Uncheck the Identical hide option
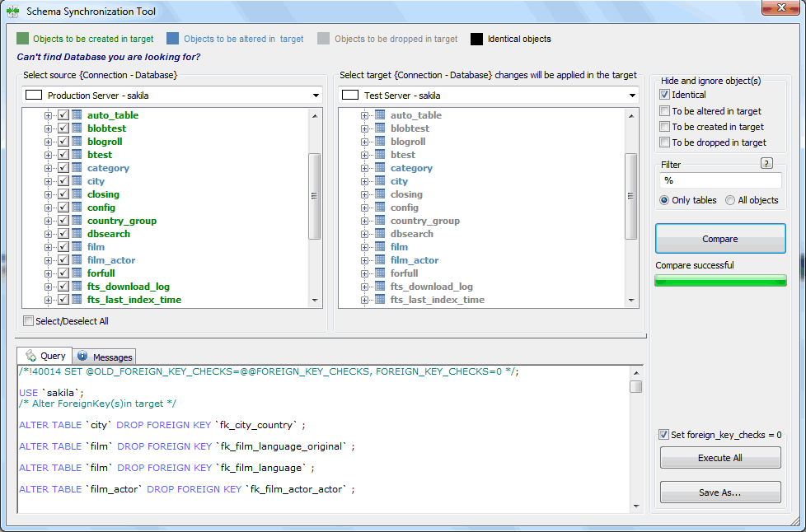The image size is (806, 532). pyautogui.click(x=665, y=96)
